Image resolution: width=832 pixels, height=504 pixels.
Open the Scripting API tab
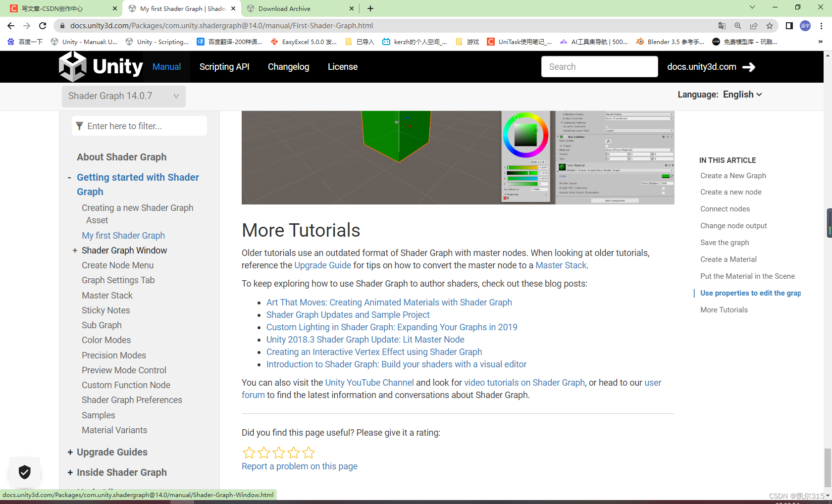tap(224, 67)
